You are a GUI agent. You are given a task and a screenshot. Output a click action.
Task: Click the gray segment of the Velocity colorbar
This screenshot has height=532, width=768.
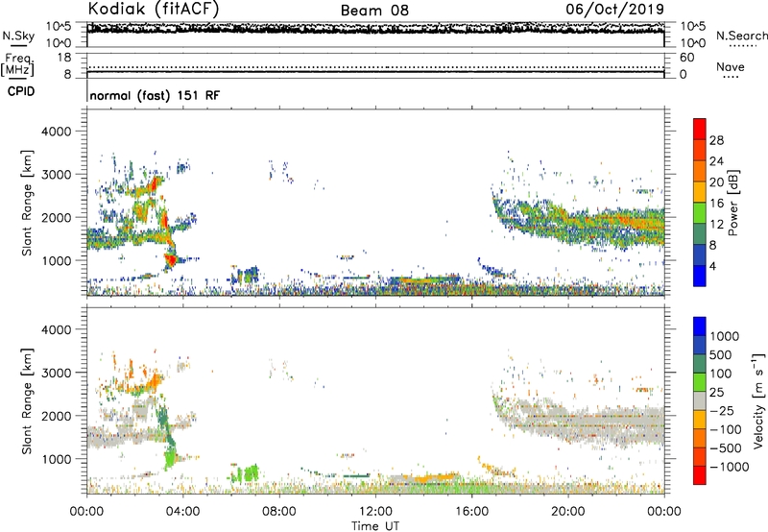click(700, 400)
